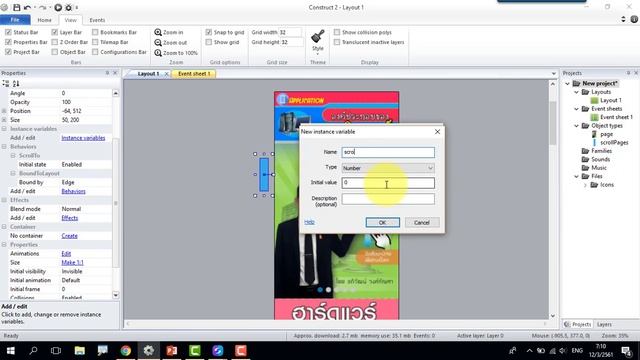This screenshot has height=360, width=640.
Task: Select the Projects panel tab
Action: (578, 324)
